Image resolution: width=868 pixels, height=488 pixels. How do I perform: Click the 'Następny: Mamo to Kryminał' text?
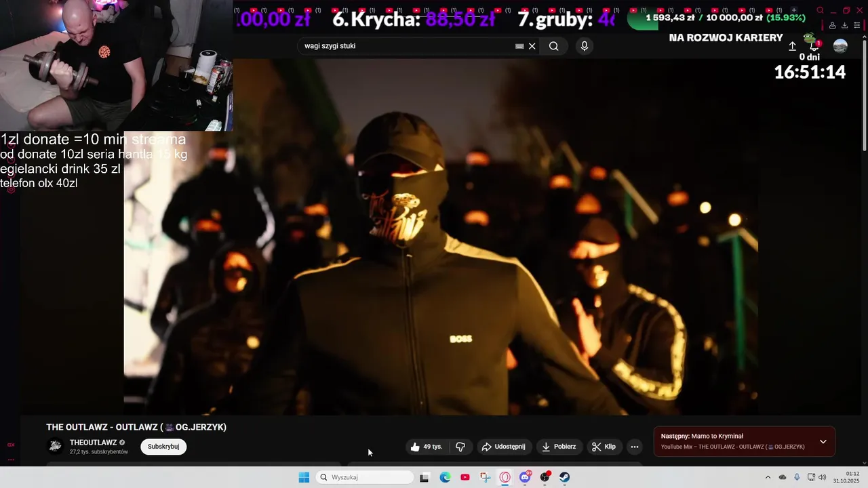point(702,436)
